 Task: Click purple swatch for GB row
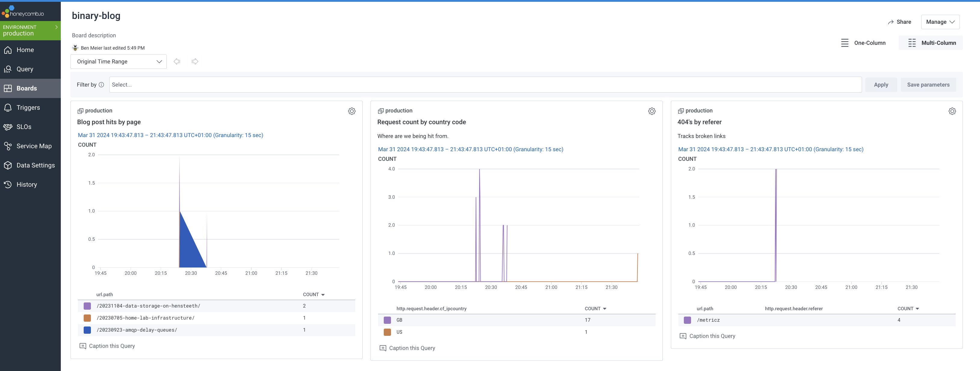(x=387, y=320)
